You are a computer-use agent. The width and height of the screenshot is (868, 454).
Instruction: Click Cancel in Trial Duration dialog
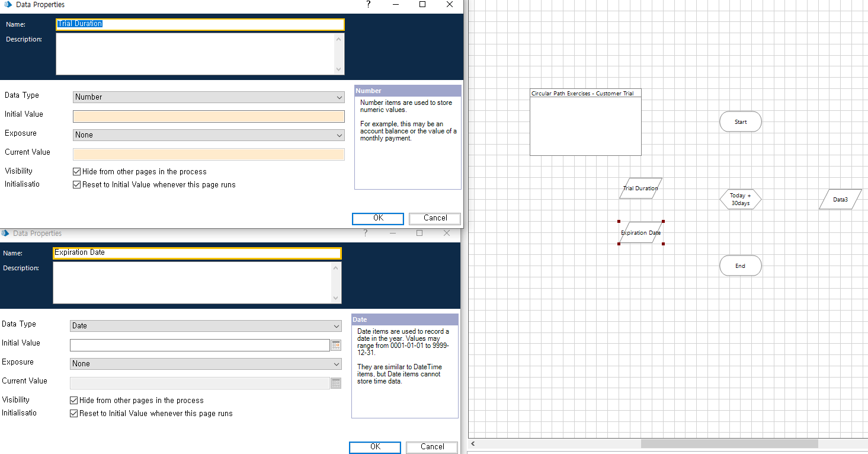point(435,218)
